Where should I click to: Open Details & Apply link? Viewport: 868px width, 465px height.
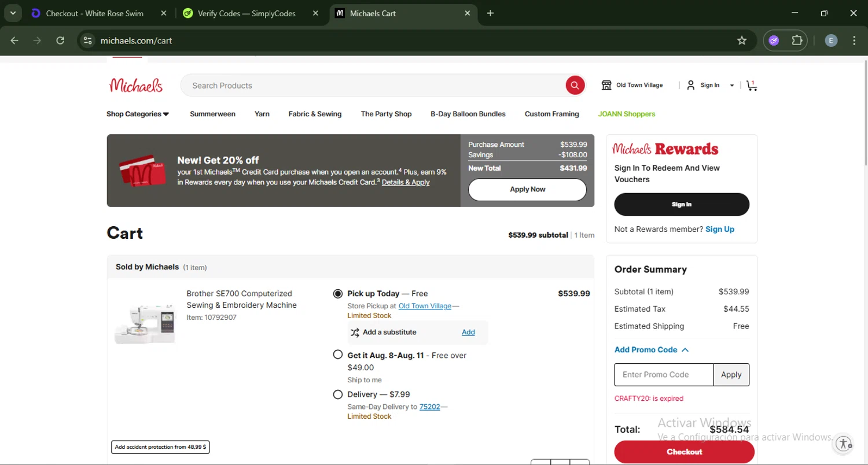tap(406, 182)
